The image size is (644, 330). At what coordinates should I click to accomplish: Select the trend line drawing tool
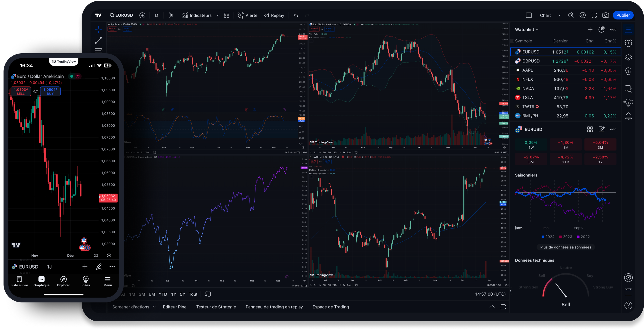click(x=98, y=40)
